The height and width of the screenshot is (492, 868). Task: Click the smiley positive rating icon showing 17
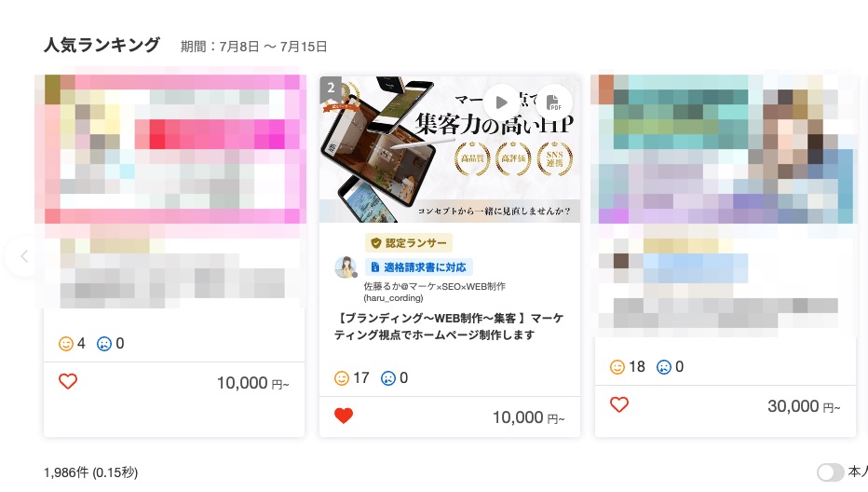(342, 378)
